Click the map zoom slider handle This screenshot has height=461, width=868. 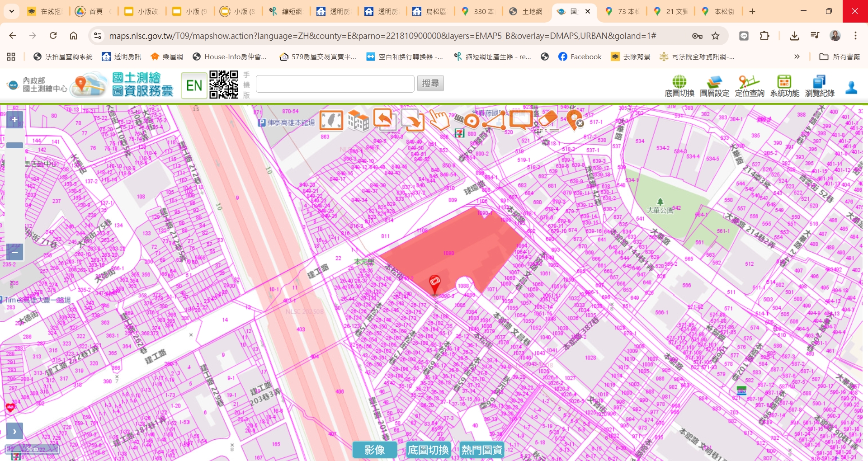[14, 145]
